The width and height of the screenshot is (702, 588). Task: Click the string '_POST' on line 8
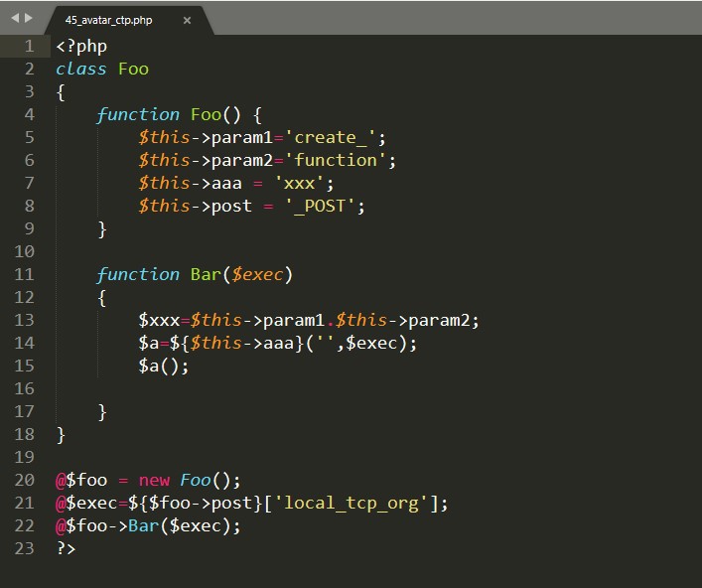(320, 206)
